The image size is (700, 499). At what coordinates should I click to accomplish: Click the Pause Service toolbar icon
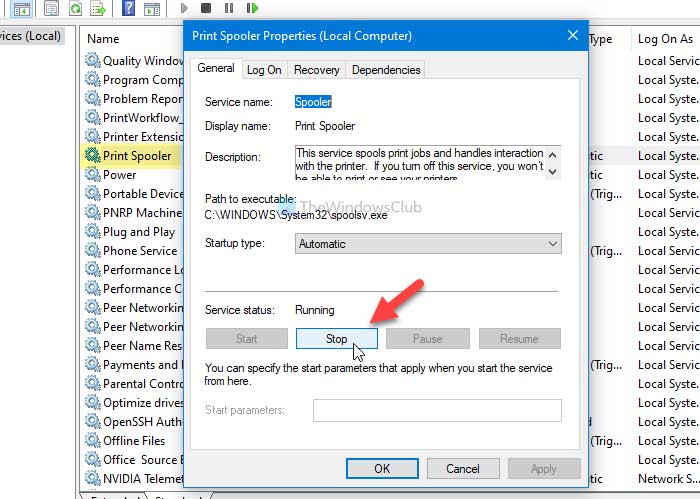coord(229,8)
